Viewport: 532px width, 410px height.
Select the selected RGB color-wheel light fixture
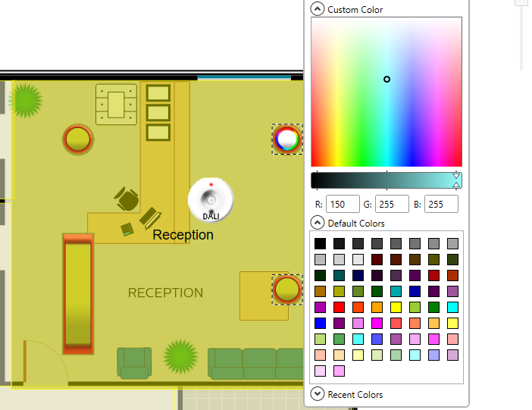coord(287,139)
